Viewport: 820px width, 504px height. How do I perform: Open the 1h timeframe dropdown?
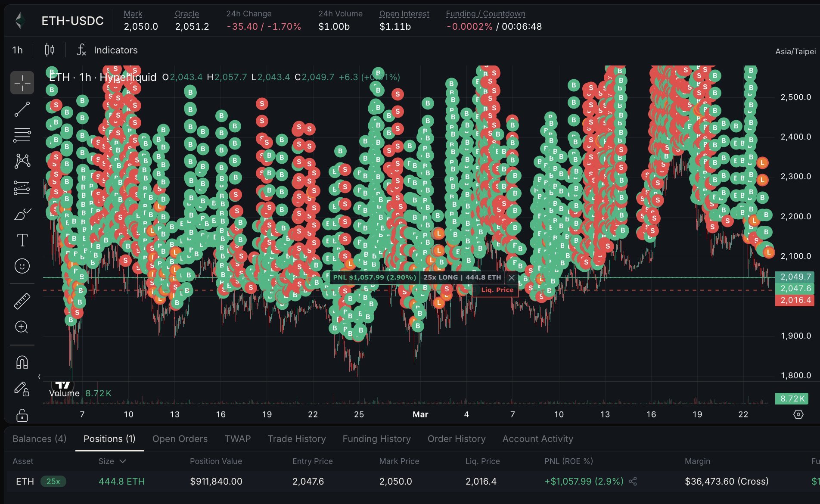pyautogui.click(x=17, y=50)
